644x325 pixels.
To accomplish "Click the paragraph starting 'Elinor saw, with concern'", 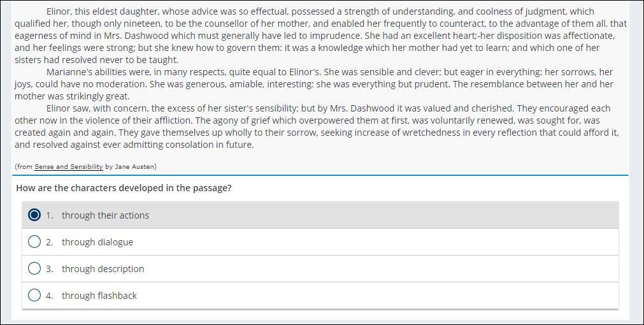I will tap(318, 126).
